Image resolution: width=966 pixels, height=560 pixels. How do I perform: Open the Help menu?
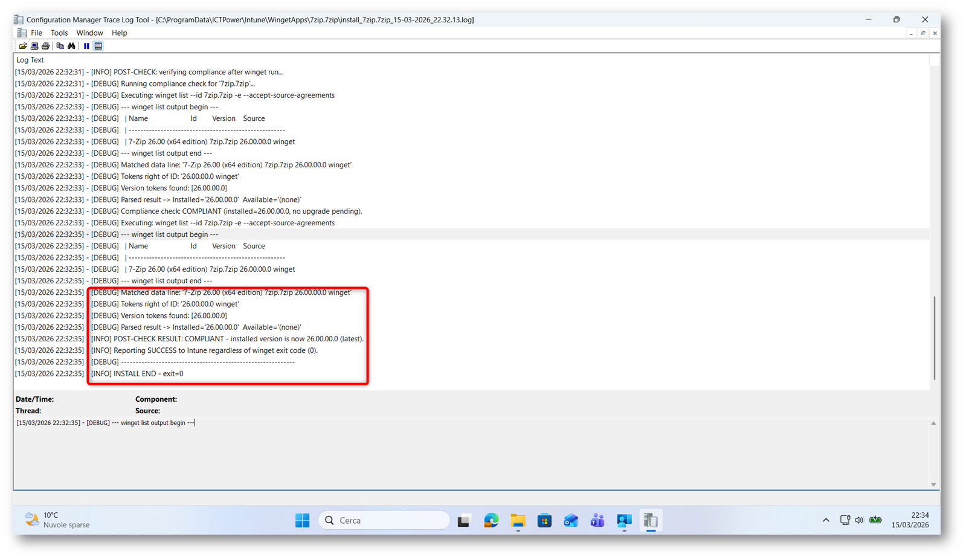pos(119,33)
